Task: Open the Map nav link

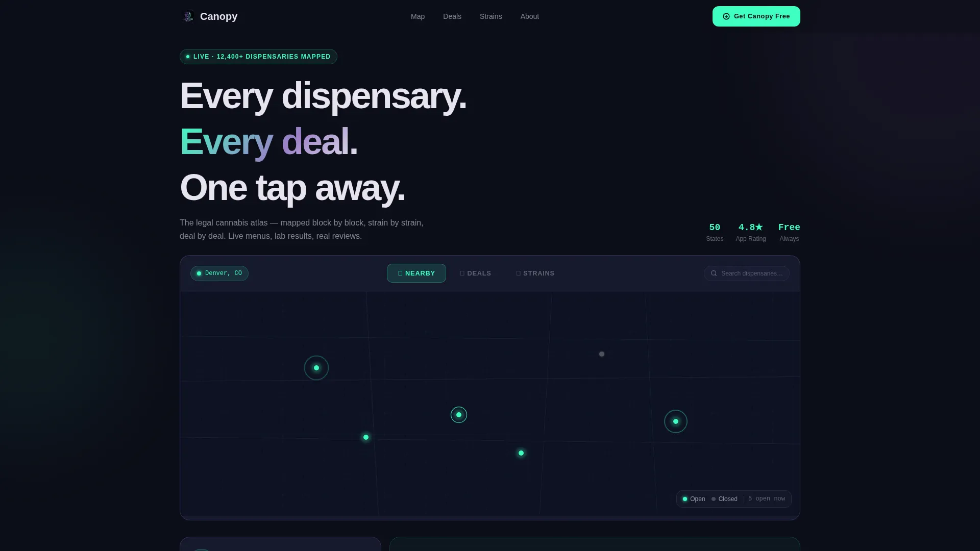Action: (418, 16)
